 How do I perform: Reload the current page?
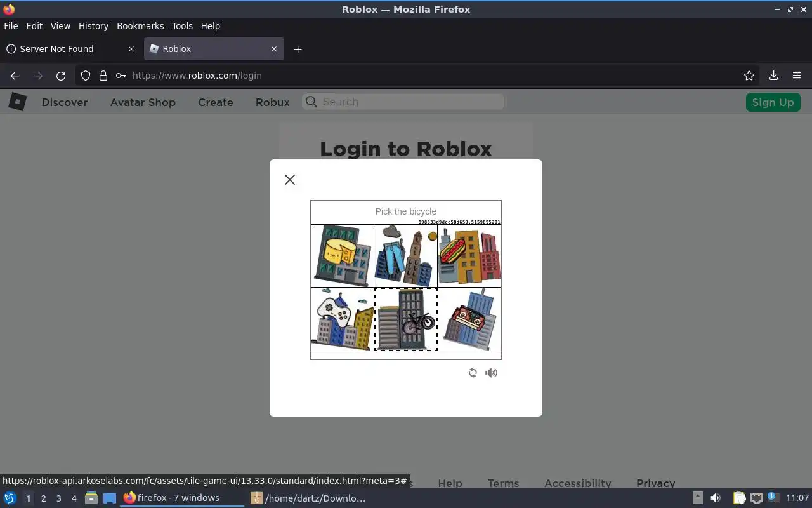(x=61, y=76)
